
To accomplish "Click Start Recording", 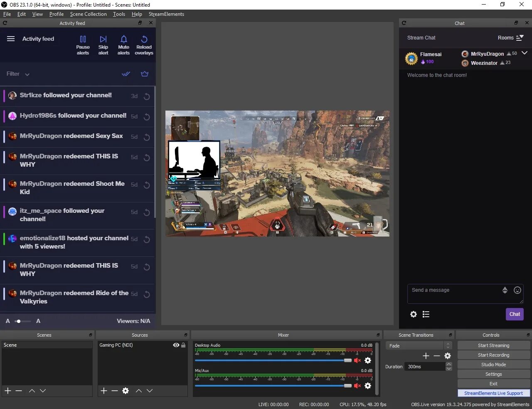I will tap(494, 355).
